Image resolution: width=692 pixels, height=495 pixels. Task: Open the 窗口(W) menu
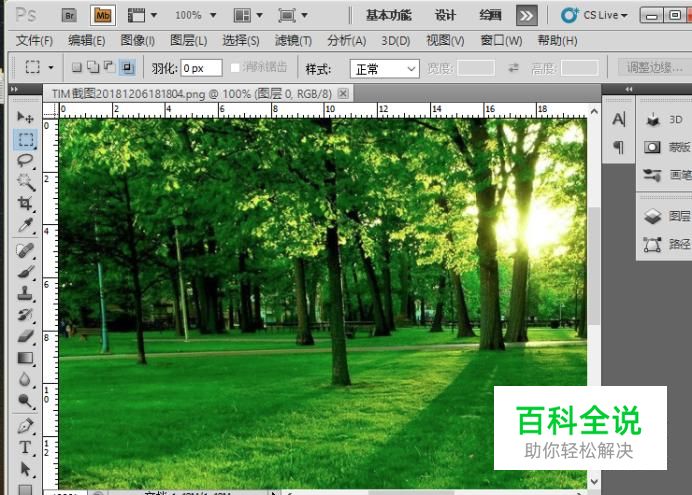click(x=501, y=41)
